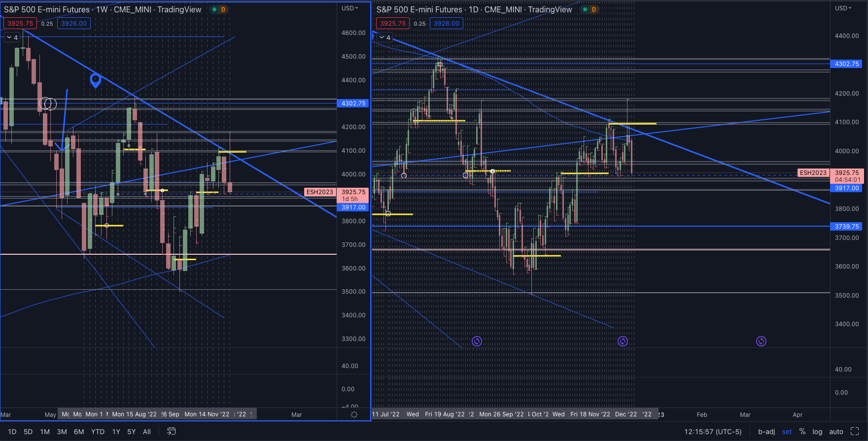
Task: Click Mon 15 Aug '22 date label on weekly axis
Action: (134, 414)
